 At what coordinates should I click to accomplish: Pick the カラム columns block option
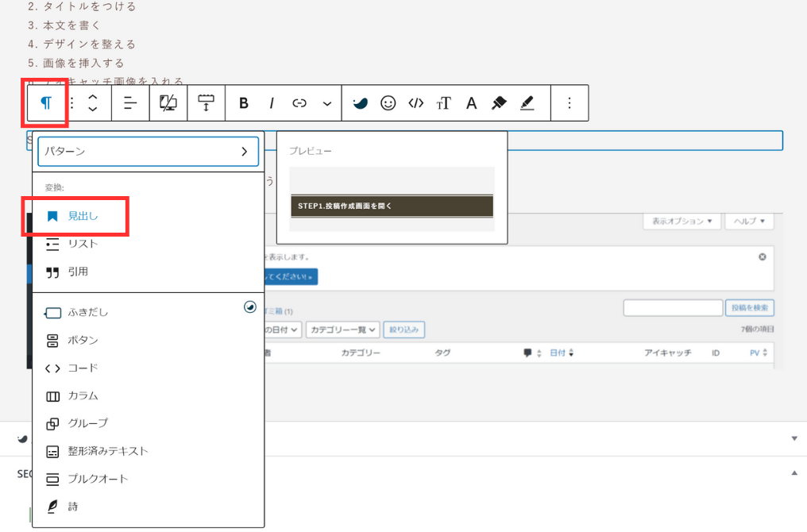(x=83, y=395)
